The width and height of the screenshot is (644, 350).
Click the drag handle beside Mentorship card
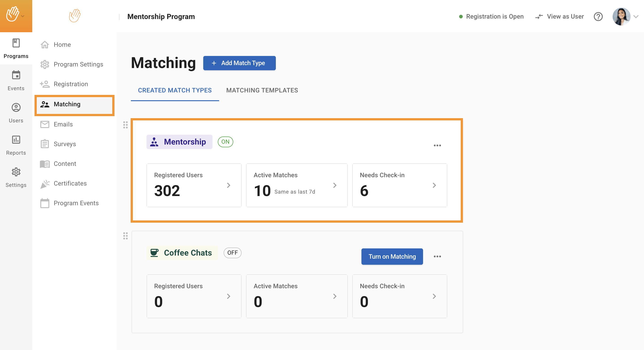[125, 125]
